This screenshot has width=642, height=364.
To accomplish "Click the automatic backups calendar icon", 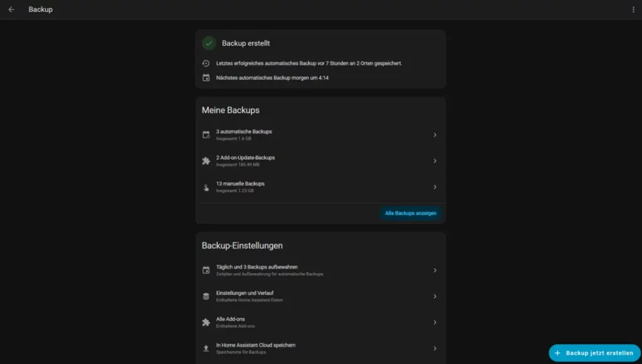I will pyautogui.click(x=206, y=135).
